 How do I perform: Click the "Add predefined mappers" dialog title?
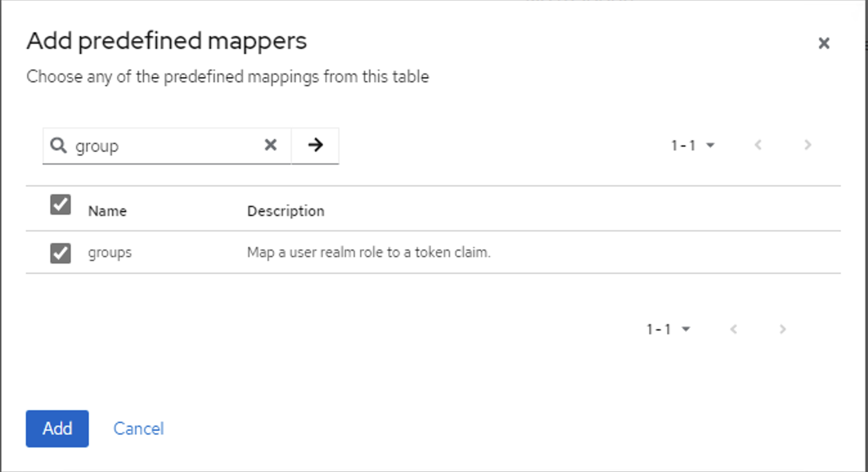[x=167, y=41]
